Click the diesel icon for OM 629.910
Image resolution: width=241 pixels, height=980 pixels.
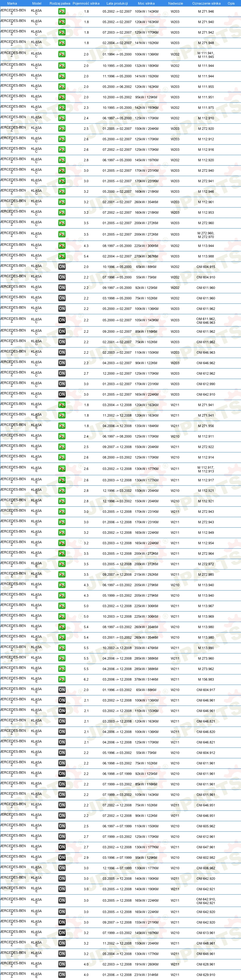tap(62, 975)
